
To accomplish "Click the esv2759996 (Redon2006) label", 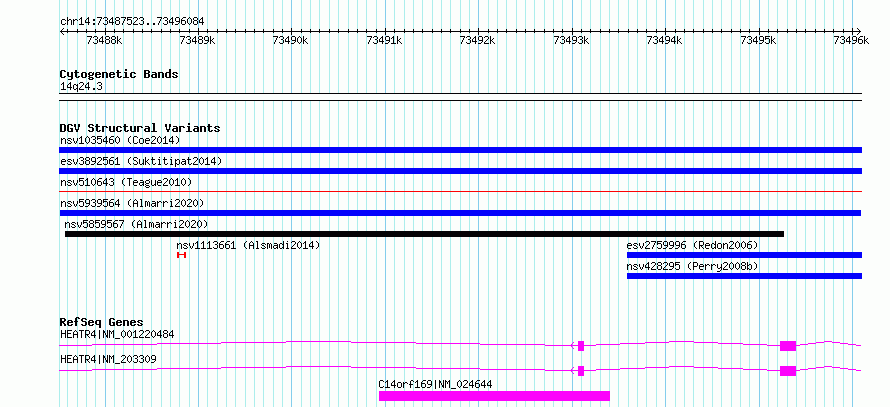I will [692, 245].
